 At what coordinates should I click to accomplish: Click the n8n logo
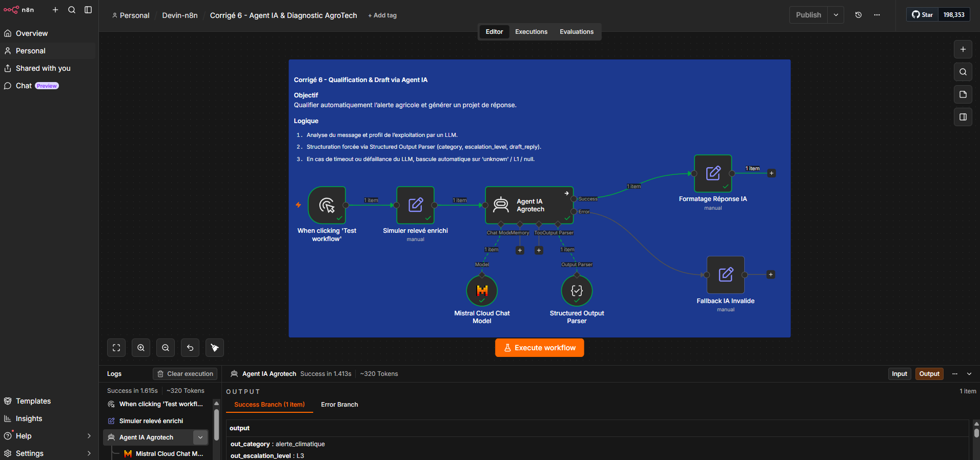tap(18, 10)
